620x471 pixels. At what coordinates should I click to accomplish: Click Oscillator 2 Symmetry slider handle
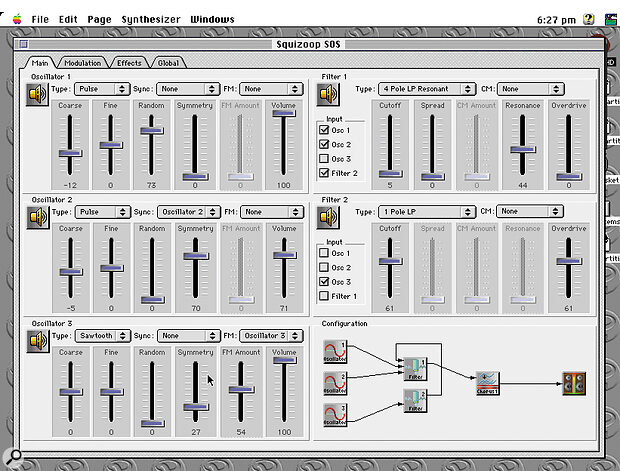196,256
